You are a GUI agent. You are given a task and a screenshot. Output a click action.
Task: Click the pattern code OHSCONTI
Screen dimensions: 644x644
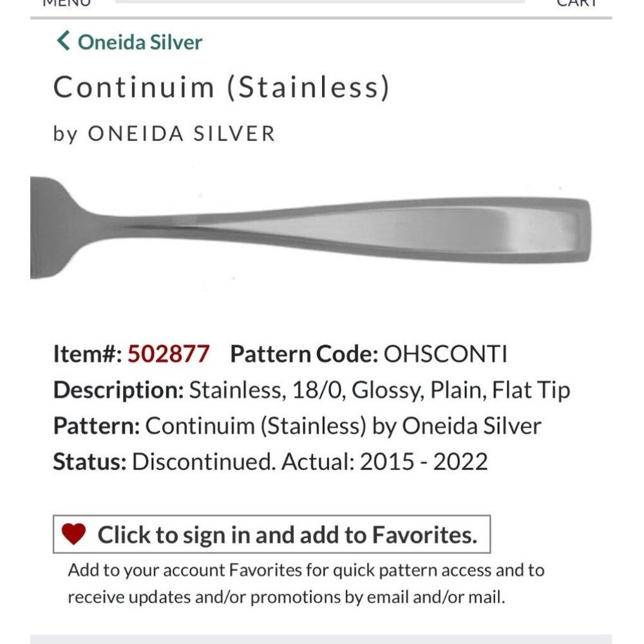tap(444, 354)
